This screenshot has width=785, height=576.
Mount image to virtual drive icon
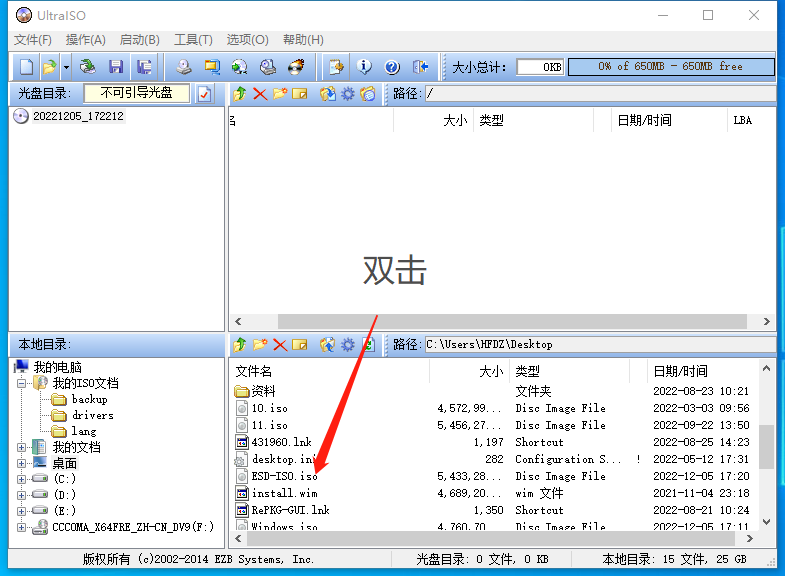pos(268,67)
